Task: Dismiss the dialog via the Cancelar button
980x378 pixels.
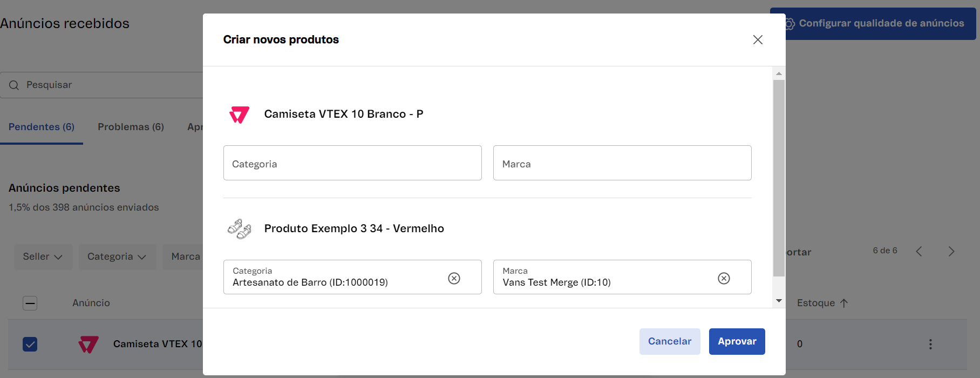Action: (x=669, y=341)
